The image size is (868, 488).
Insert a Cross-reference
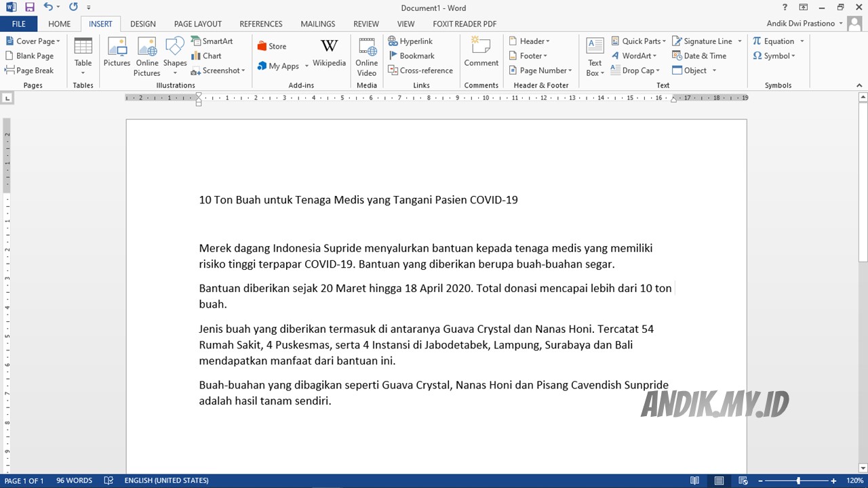420,70
